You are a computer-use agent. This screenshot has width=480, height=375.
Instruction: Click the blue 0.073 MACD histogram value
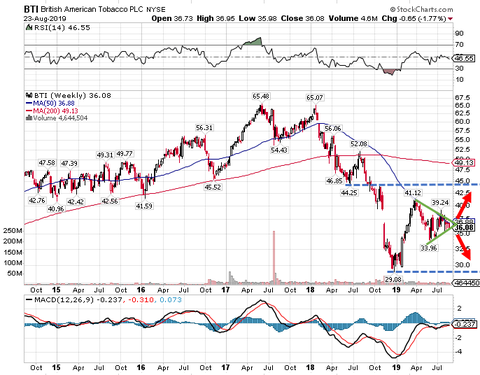(170, 300)
